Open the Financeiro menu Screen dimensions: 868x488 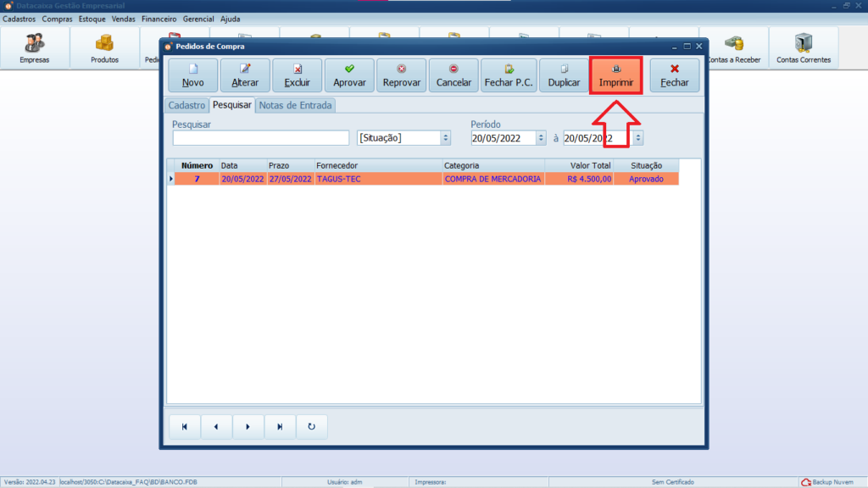pos(159,19)
